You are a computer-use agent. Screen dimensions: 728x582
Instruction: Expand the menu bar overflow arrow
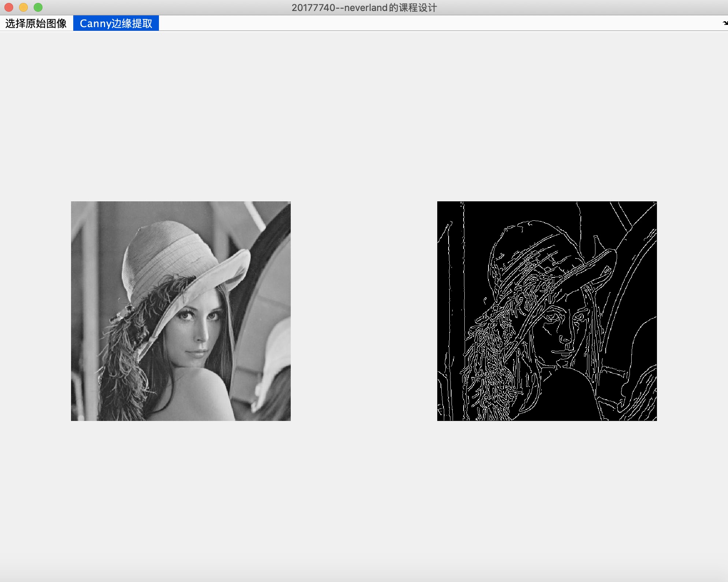(x=725, y=23)
